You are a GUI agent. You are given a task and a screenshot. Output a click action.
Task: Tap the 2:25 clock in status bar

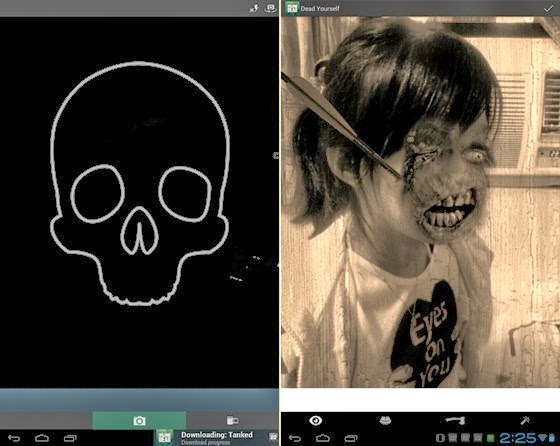coord(518,438)
